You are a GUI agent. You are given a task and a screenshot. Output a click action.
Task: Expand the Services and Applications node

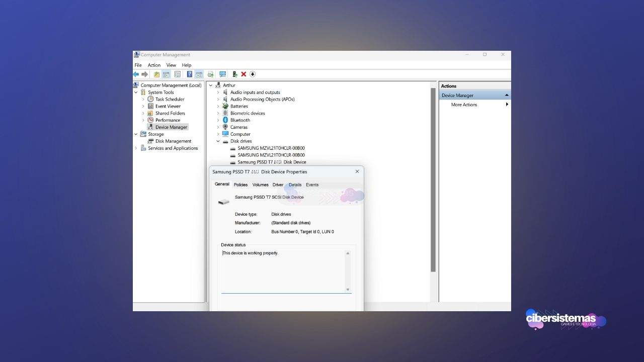136,148
